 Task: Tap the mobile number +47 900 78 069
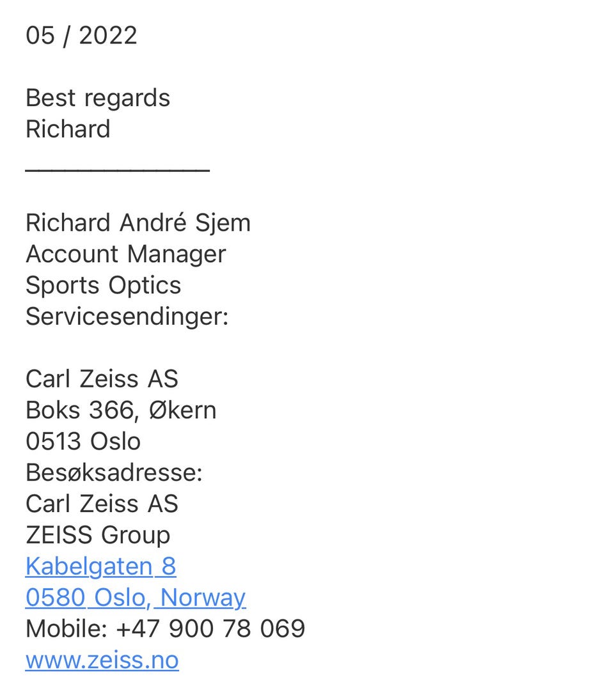coord(210,628)
